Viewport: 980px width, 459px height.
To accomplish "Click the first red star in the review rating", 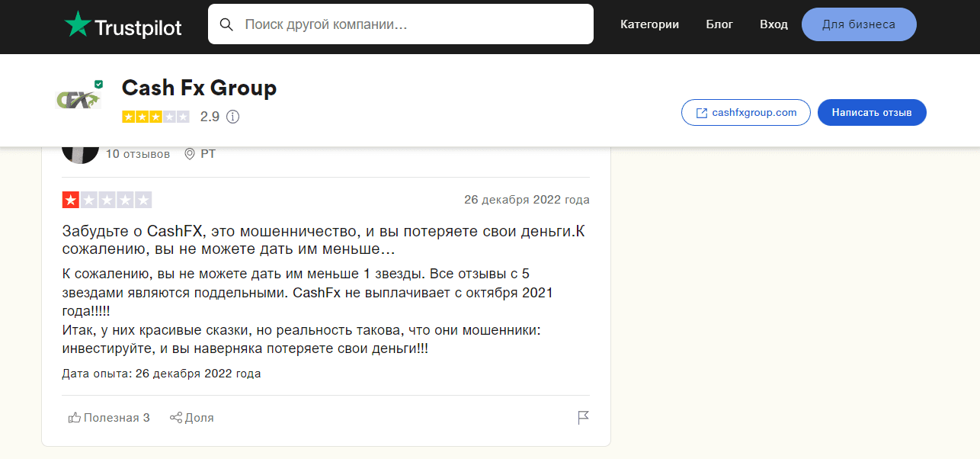I will click(69, 200).
